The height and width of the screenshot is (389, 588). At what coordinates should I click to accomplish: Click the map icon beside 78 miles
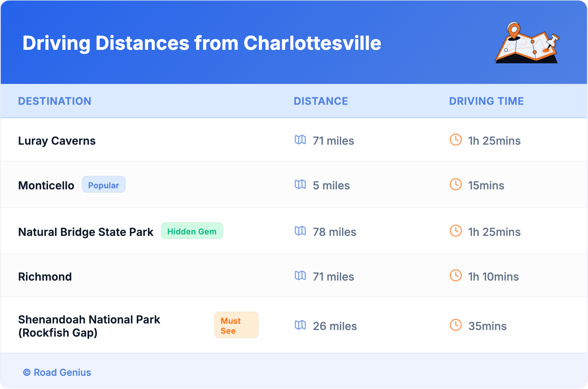(300, 231)
